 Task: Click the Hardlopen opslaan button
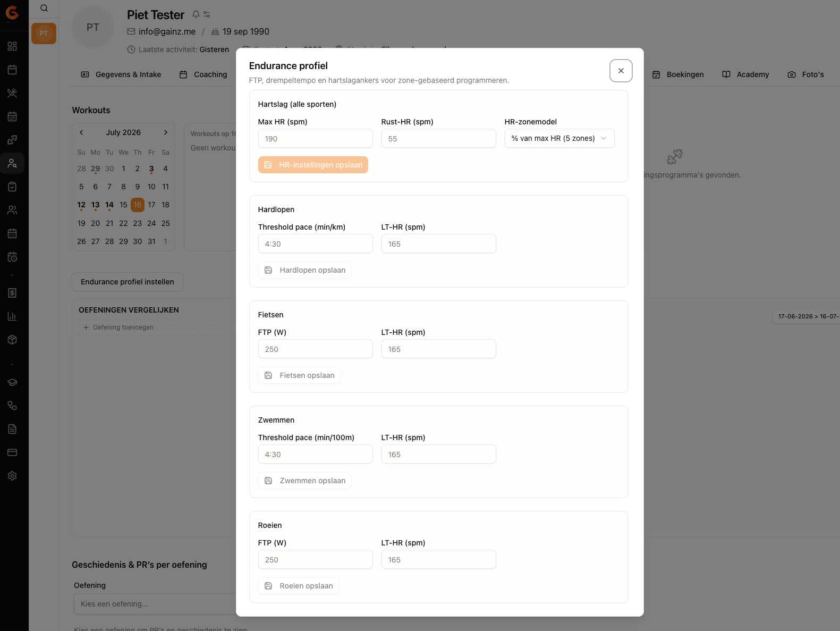click(304, 270)
